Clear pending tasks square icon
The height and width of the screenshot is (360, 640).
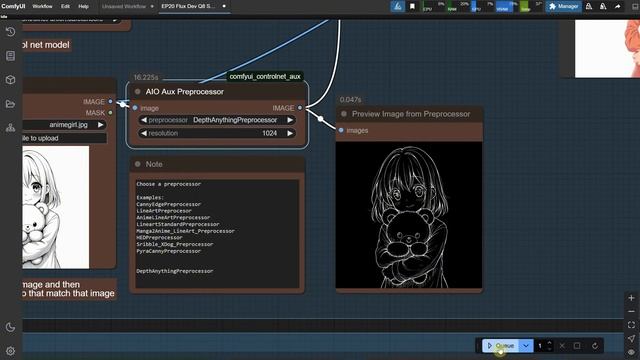[577, 346]
